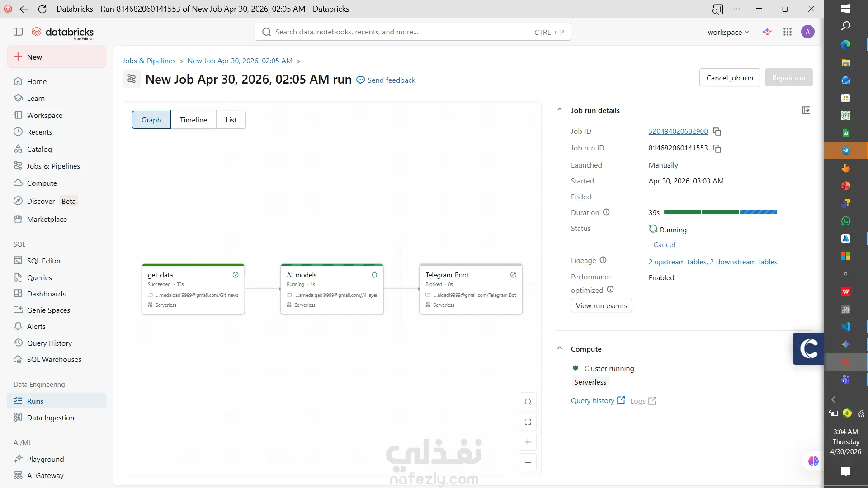Switch to the Graph view tab
Viewport: 868px width, 488px height.
[151, 120]
